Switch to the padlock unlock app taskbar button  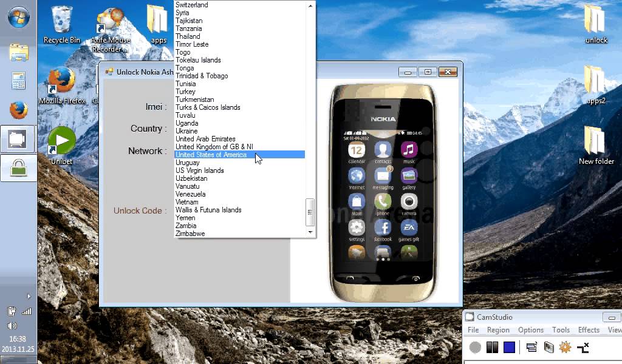click(x=18, y=168)
